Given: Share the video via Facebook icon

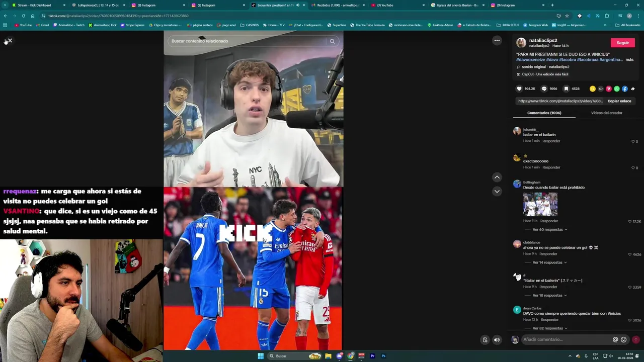Looking at the screenshot, I should coord(625,88).
